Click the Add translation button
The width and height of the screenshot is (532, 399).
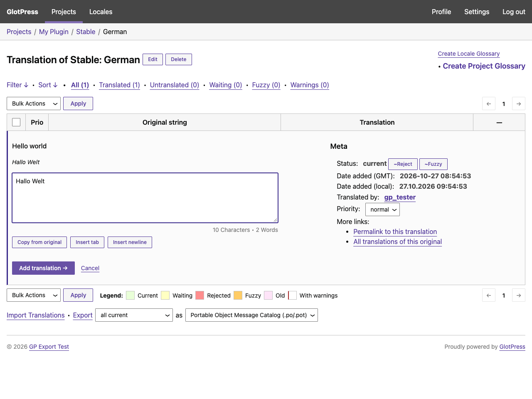coord(43,268)
